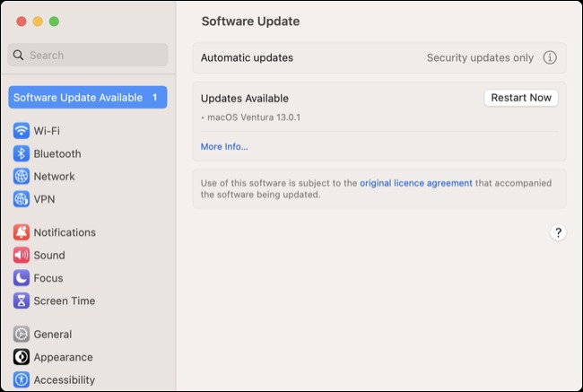Click the Software Update page title

[250, 22]
